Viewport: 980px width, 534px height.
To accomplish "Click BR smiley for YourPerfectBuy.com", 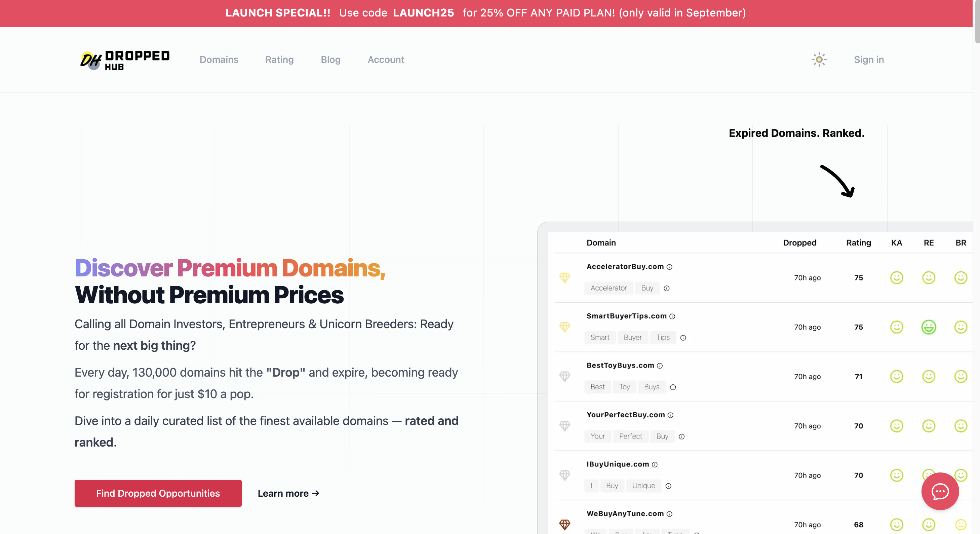I will [961, 426].
